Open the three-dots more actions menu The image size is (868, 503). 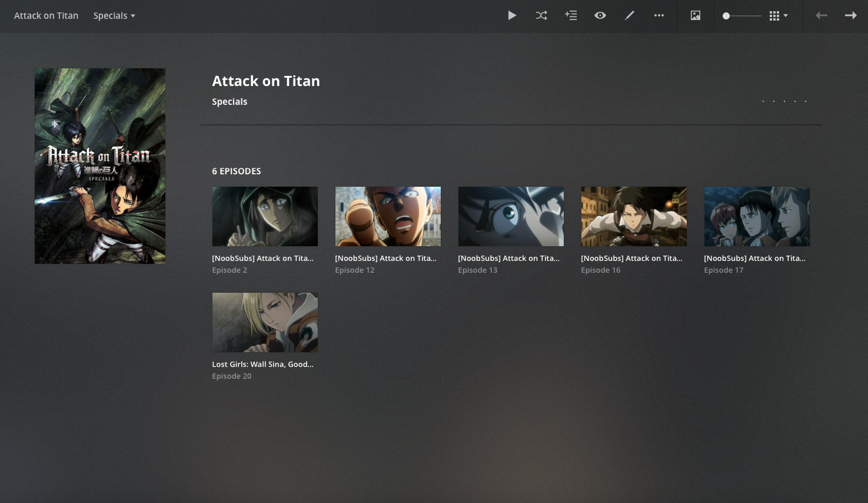(x=659, y=15)
